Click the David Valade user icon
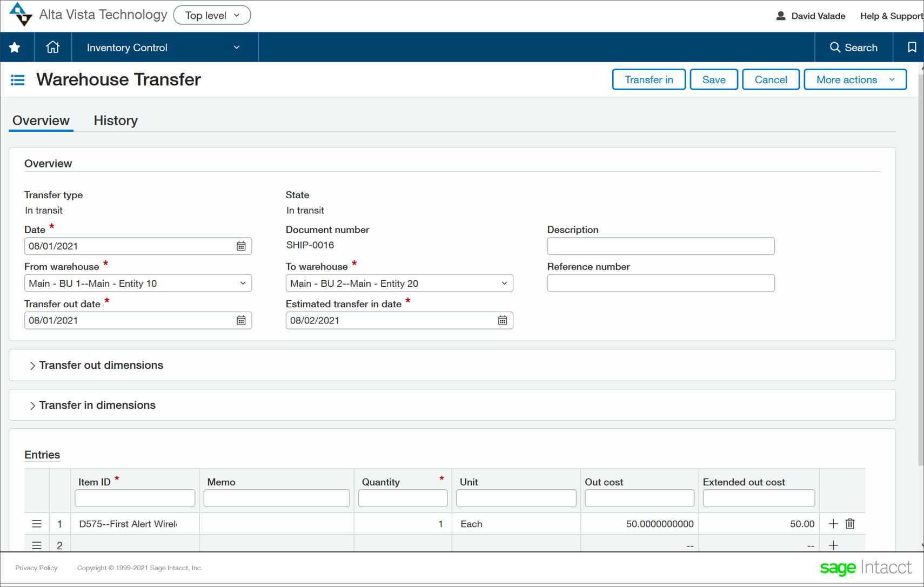Screen dimensions: 924x587 [x=781, y=16]
